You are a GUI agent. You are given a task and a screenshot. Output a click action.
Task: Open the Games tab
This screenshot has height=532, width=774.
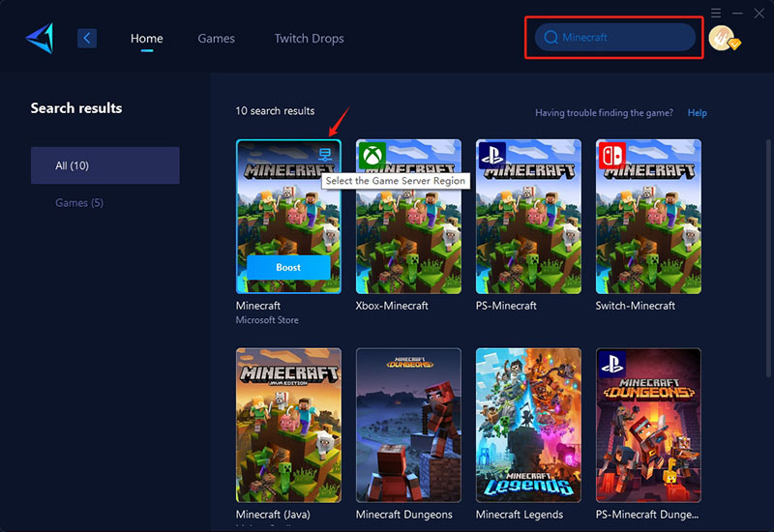[216, 39]
